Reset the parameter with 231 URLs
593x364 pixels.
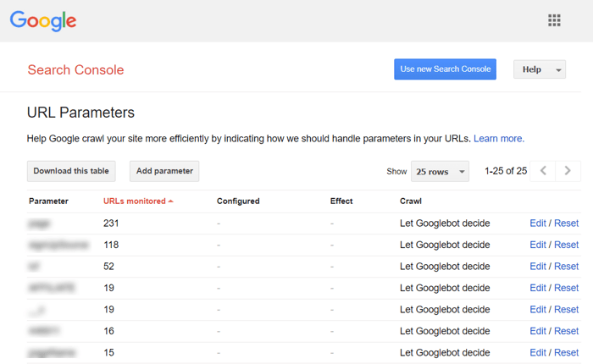pos(566,223)
